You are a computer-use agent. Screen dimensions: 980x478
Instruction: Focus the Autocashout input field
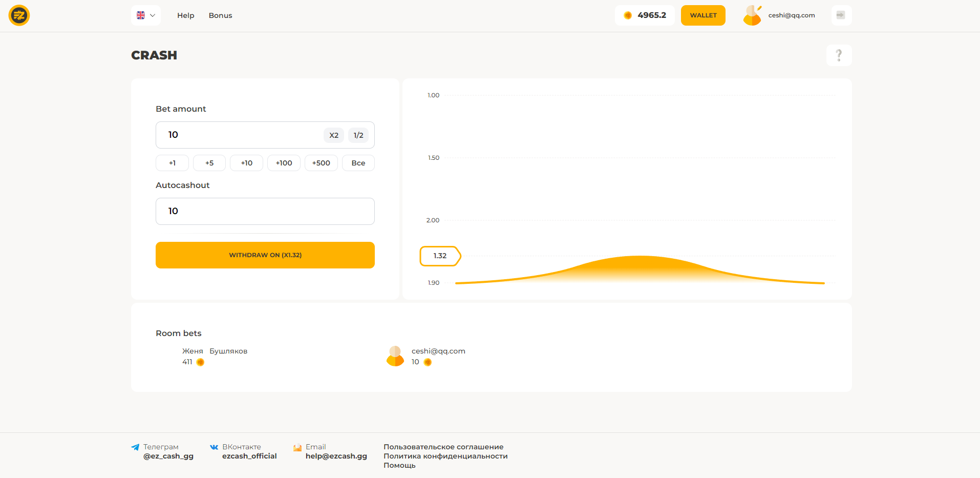click(x=265, y=211)
